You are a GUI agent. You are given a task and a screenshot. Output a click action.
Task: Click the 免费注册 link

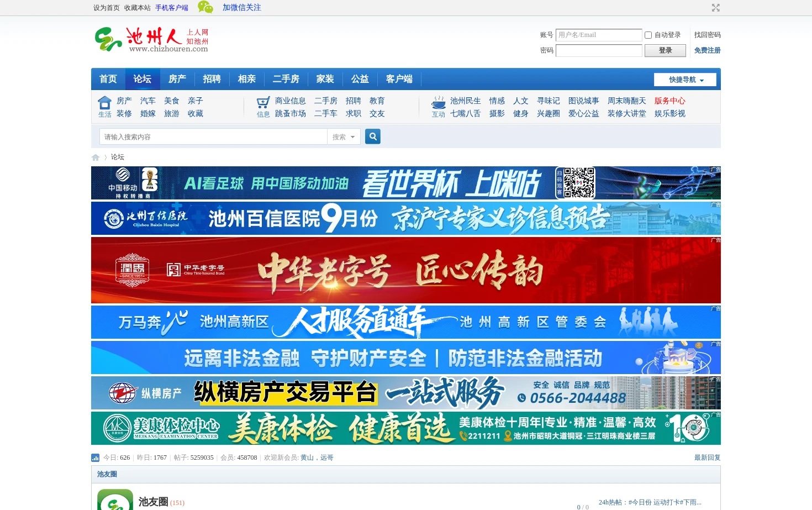tap(707, 50)
